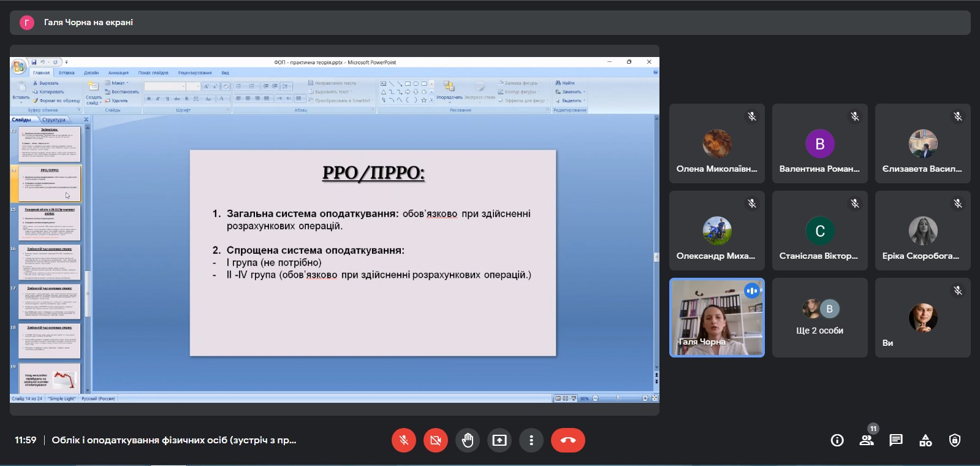Open the Вид ribbon tab
Screen dimensions: 980x466
tap(225, 72)
